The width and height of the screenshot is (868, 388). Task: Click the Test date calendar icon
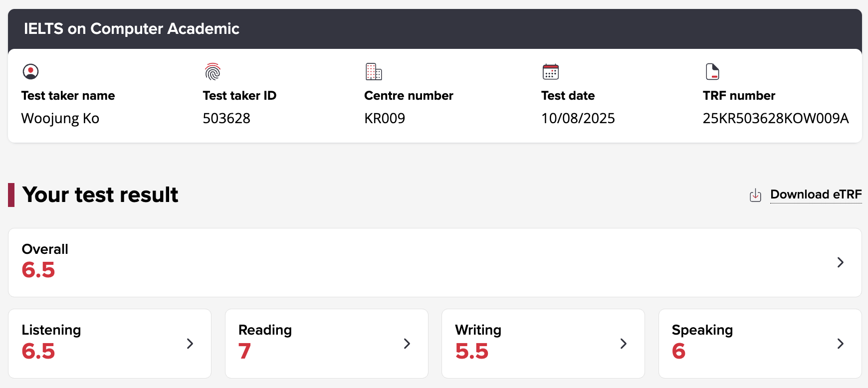click(x=551, y=72)
